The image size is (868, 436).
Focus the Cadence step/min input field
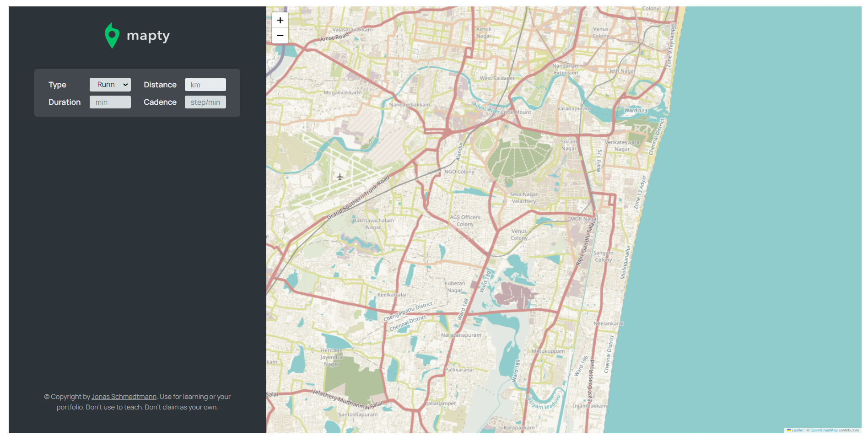(x=205, y=102)
